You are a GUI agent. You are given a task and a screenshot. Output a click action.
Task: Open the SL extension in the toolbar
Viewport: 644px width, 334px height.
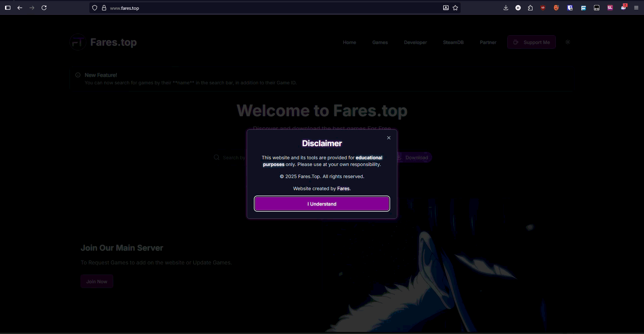tap(610, 8)
